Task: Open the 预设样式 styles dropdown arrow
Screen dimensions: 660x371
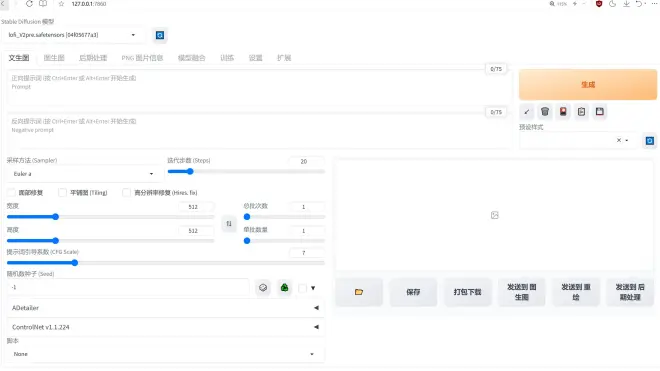Action: tap(627, 140)
